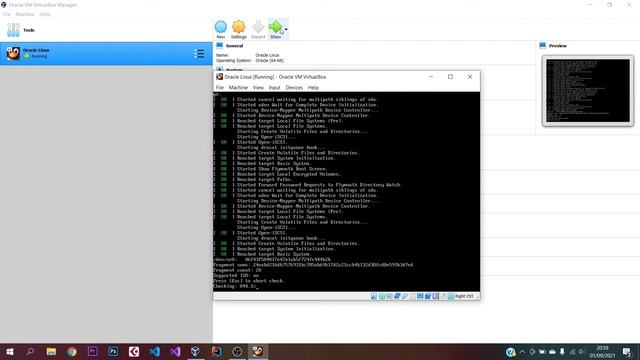The image size is (640, 360).
Task: Open the volume tray icon
Action: (582, 351)
